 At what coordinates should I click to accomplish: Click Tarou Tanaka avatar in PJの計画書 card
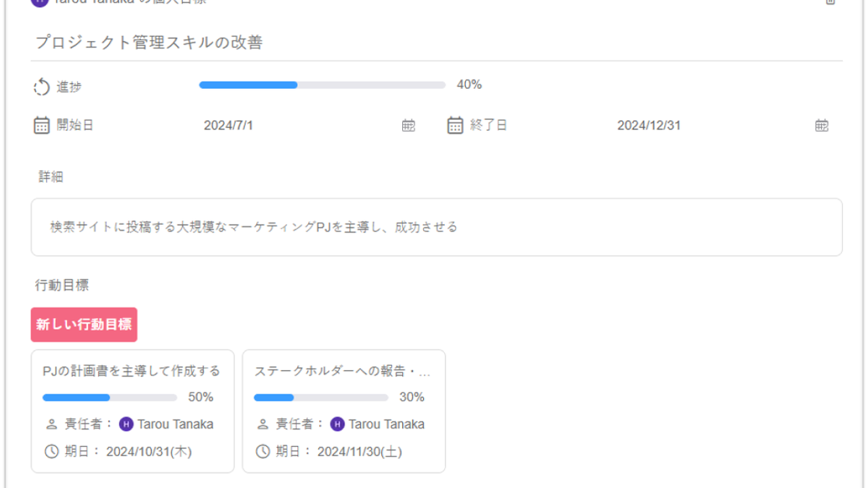[127, 424]
